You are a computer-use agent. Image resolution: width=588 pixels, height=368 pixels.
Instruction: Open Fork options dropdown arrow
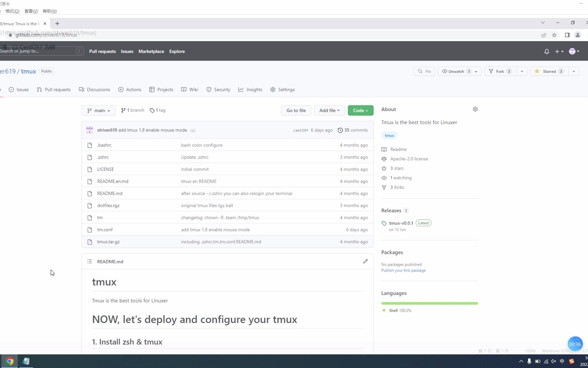pyautogui.click(x=522, y=71)
